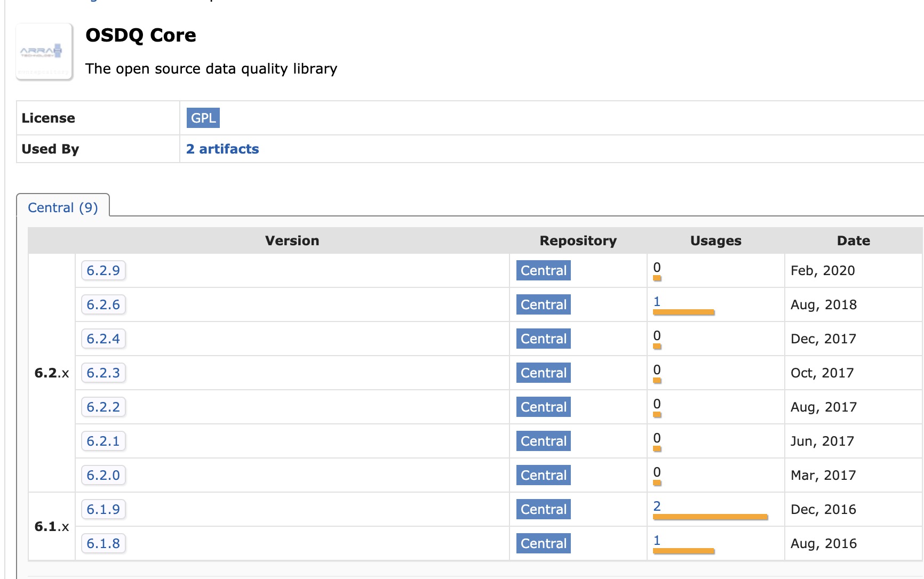Viewport: 924px width, 579px height.
Task: Open version 6.1.9
Action: point(103,509)
